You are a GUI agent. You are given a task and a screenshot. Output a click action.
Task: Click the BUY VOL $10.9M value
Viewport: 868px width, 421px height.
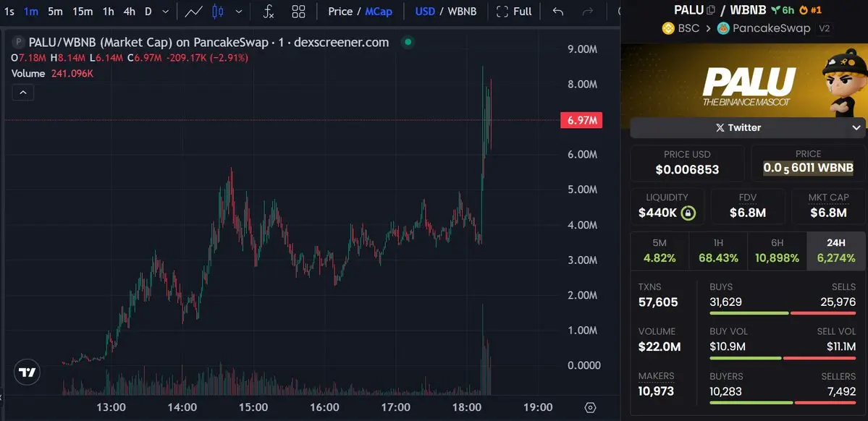(x=728, y=347)
